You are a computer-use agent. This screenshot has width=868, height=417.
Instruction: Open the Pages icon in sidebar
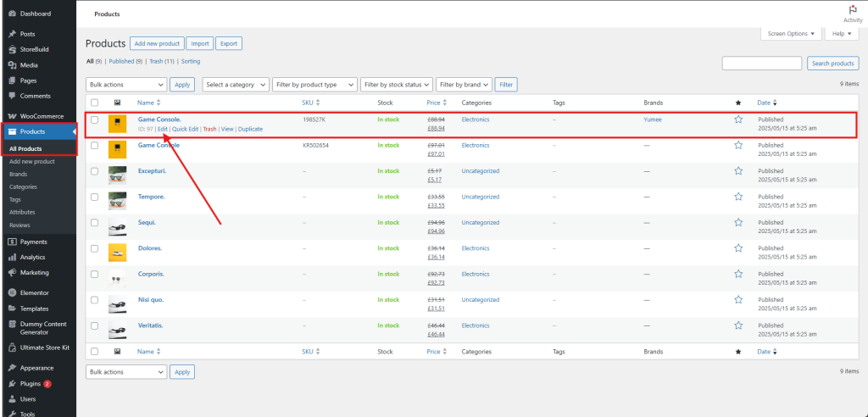[12, 81]
